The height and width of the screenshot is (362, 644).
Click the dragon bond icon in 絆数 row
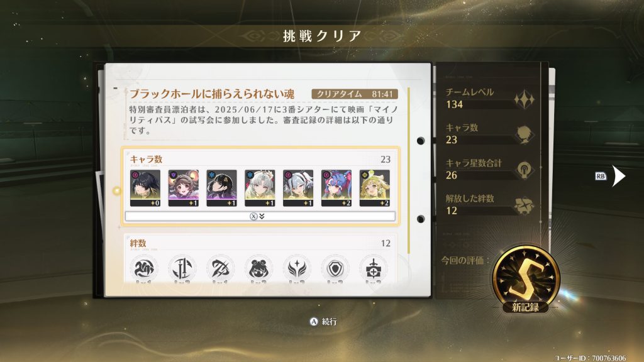[x=144, y=269]
